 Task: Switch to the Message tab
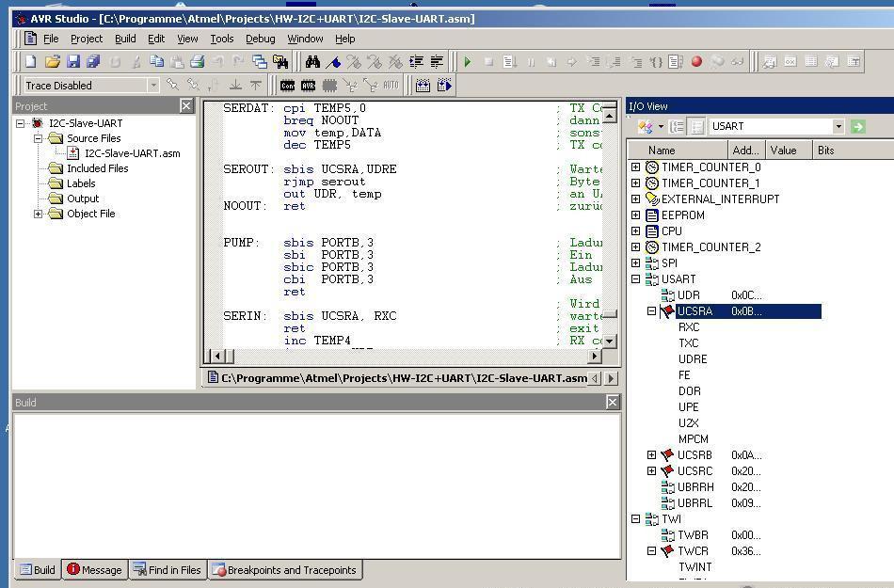pos(94,570)
